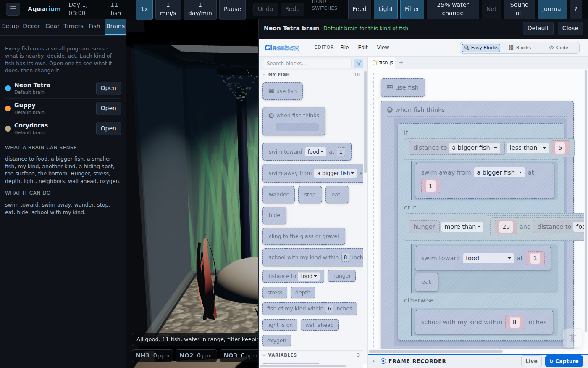588x368 pixels.
Task: Switch editor mode to Code
Action: [559, 48]
